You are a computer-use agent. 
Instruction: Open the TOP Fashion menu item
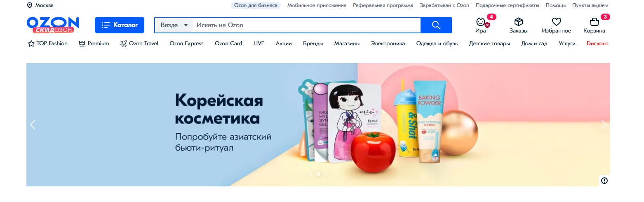[x=48, y=43]
